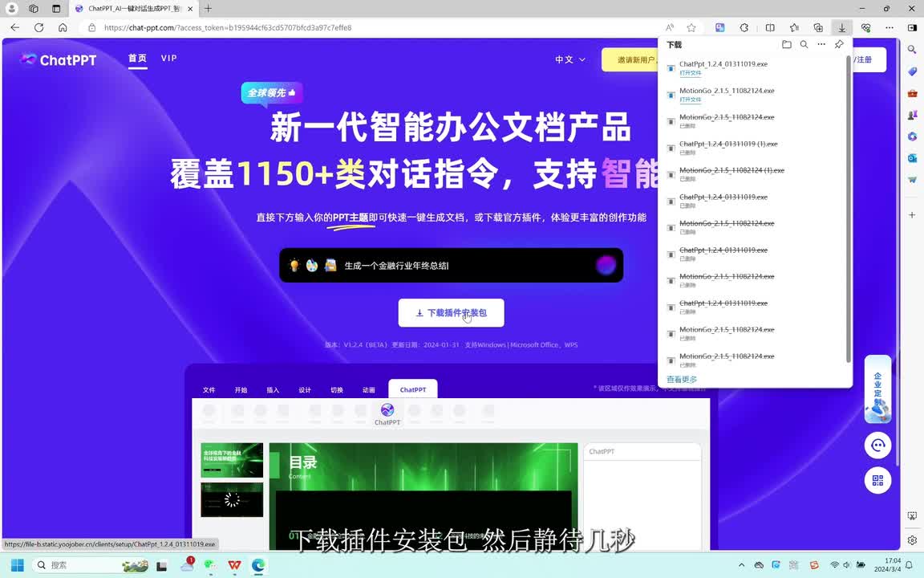Click the downloads list scrollbar
The image size is (924, 578).
tap(849, 209)
